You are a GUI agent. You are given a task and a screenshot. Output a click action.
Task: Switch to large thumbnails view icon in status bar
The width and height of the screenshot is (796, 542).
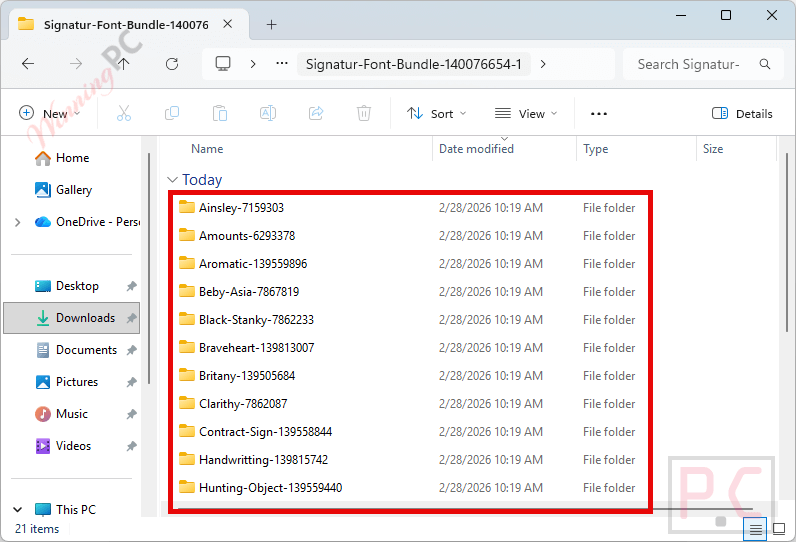779,529
